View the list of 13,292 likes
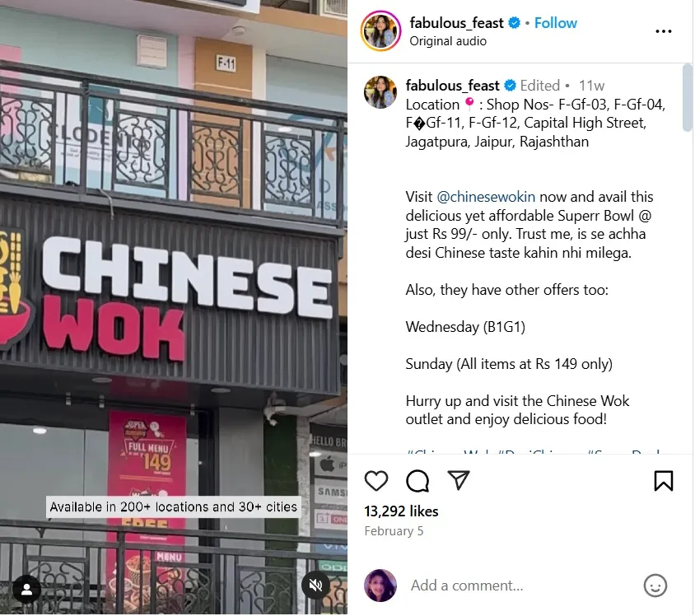Screen dimensions: 695x616 pyautogui.click(x=401, y=511)
